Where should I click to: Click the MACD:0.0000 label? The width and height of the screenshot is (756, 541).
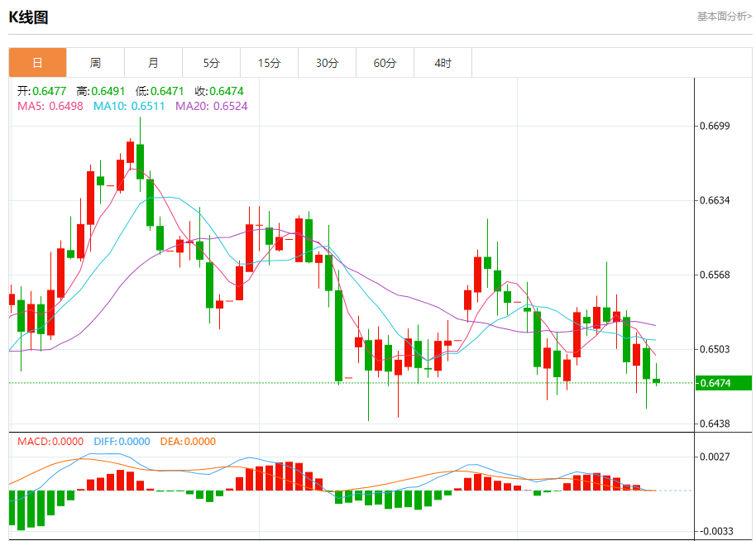click(x=50, y=441)
